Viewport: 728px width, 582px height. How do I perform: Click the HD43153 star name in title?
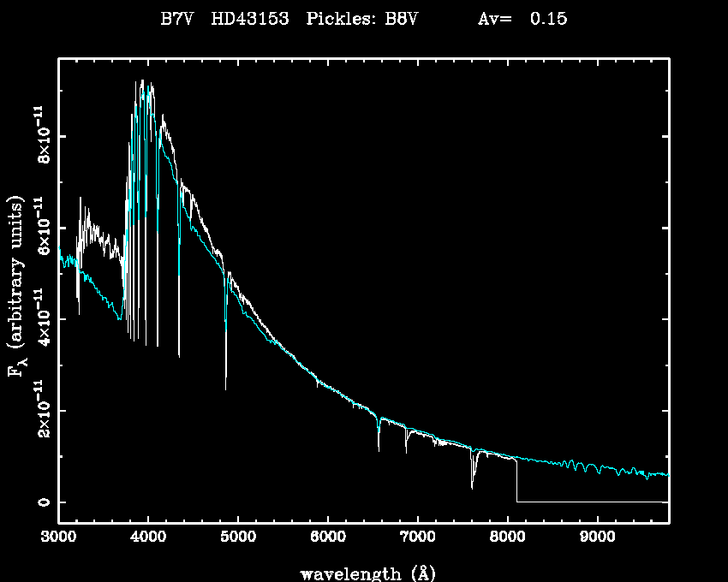pyautogui.click(x=249, y=18)
